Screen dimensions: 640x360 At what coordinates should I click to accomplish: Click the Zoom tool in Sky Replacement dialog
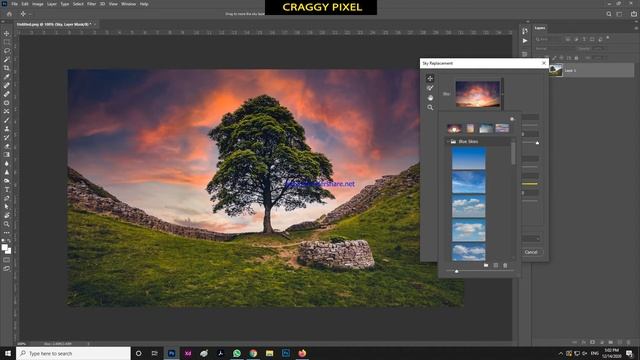tap(430, 107)
